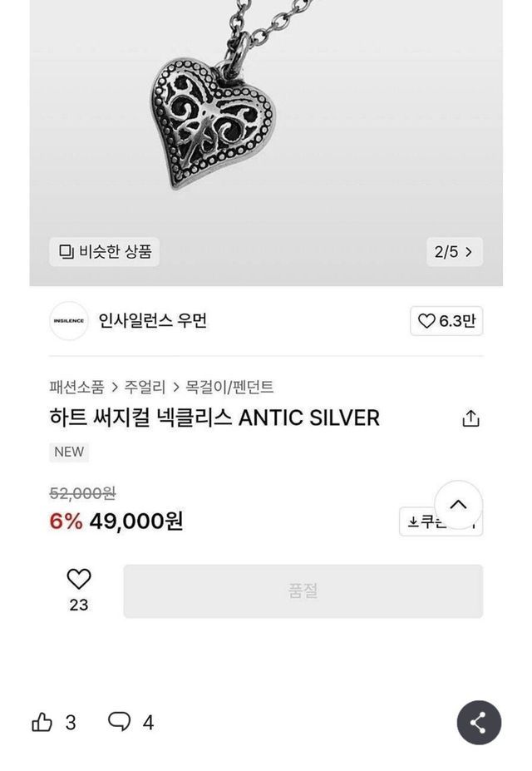Click the 49,000원 sale price

tap(135, 521)
